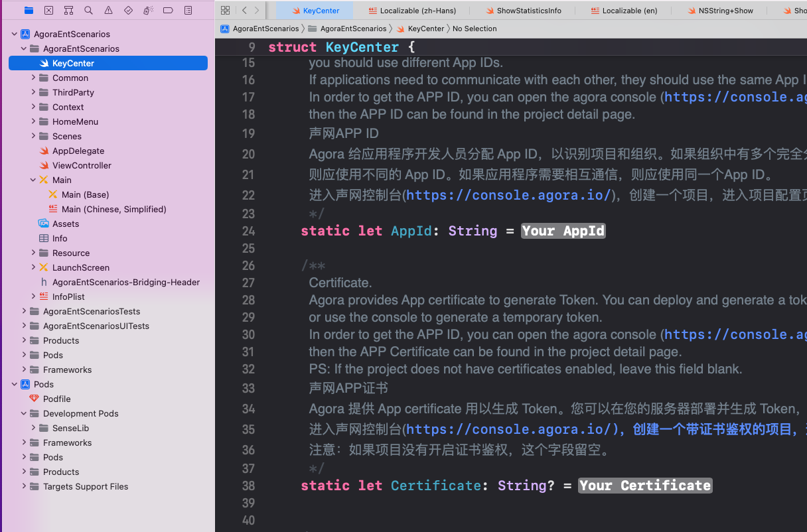Expand the Resource folder
807x532 pixels.
click(33, 253)
